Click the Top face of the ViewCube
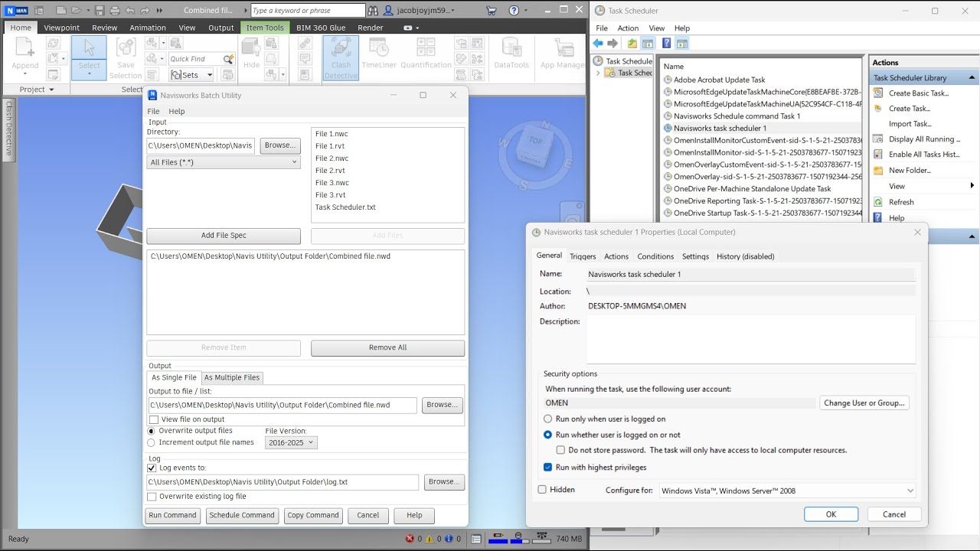The image size is (980, 551). (x=536, y=142)
